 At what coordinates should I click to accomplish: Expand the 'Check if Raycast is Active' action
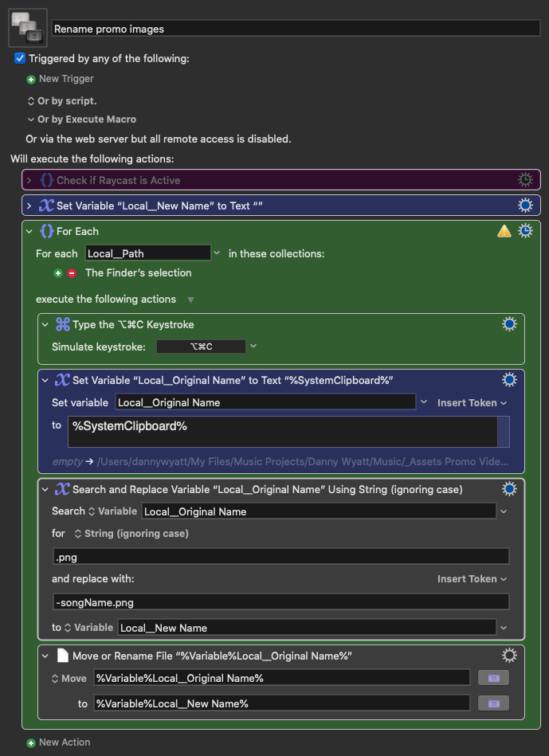click(x=29, y=180)
